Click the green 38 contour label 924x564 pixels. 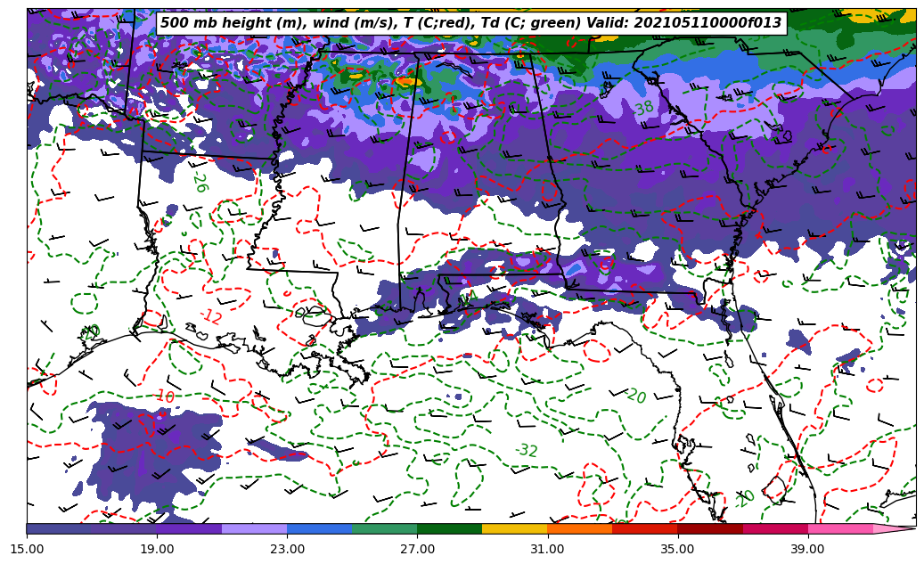(643, 109)
